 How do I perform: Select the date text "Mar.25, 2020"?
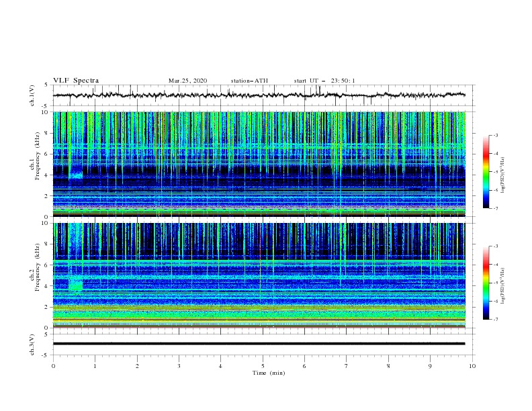point(187,81)
